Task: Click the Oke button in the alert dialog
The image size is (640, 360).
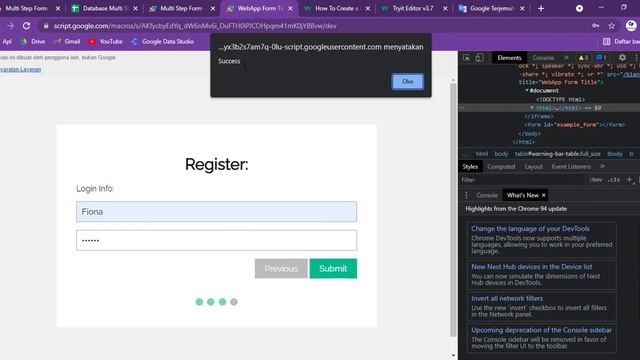Action: 407,82
